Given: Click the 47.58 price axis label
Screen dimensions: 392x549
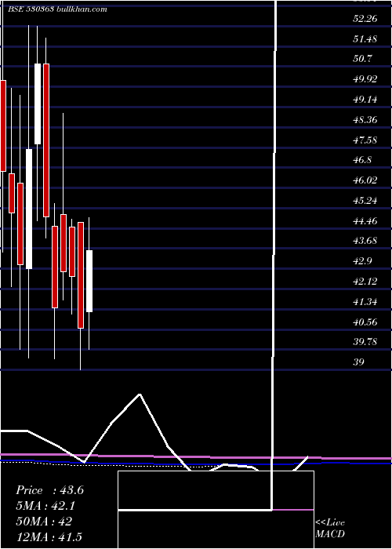Looking at the screenshot, I should (x=365, y=140).
